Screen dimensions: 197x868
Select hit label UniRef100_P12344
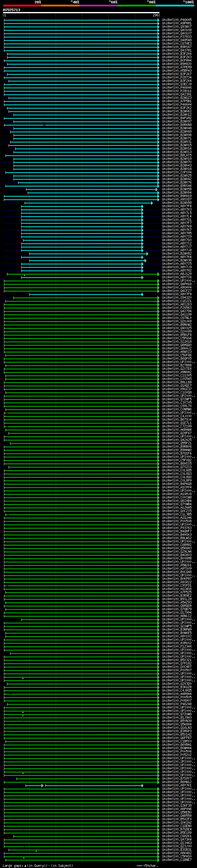point(177,646)
